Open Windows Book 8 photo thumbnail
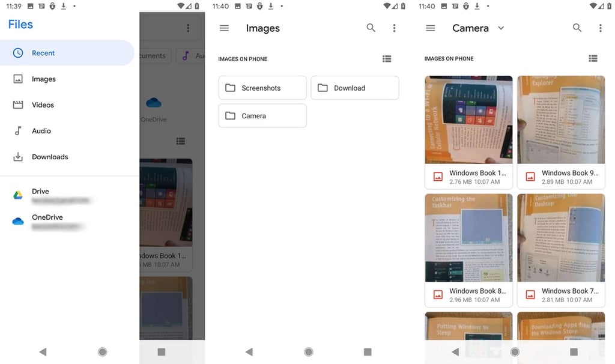615x364 pixels. point(468,238)
